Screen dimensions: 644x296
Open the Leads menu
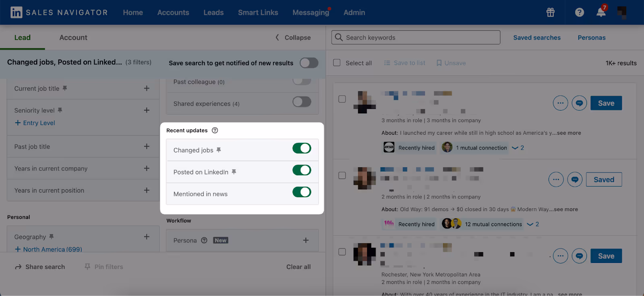(213, 12)
